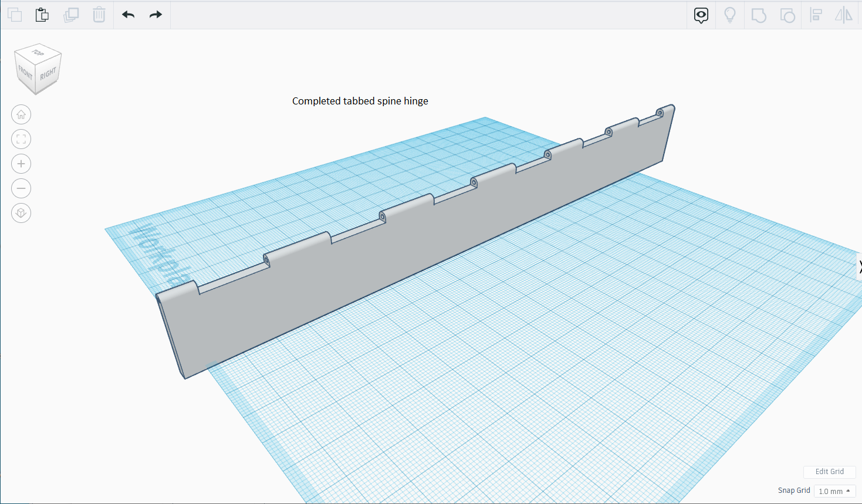Viewport: 862px width, 504px height.
Task: Click the Mirror flip icon
Action: [844, 15]
